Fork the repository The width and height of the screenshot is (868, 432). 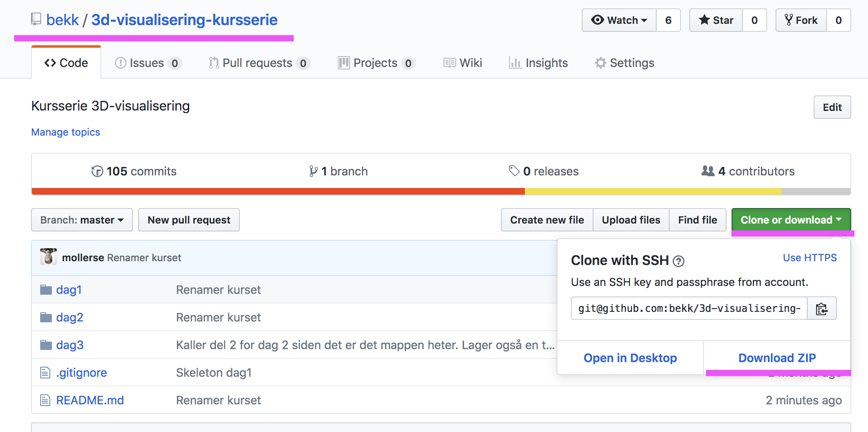801,20
